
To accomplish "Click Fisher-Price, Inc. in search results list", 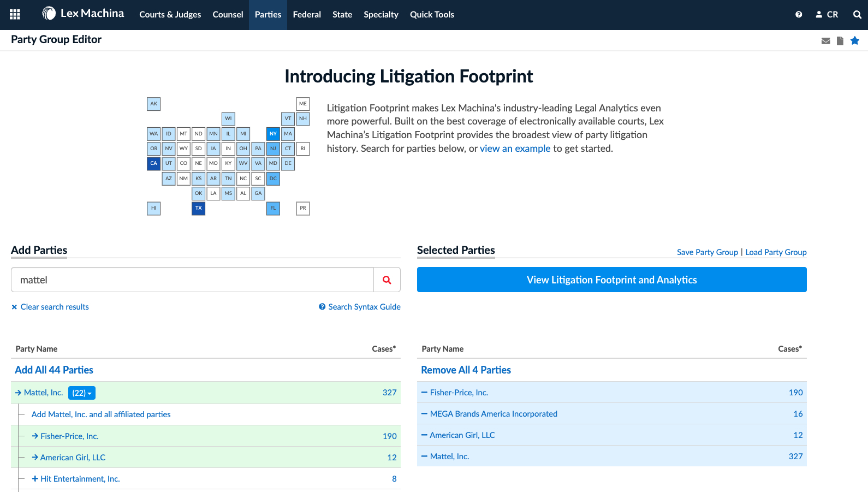I will coord(69,436).
